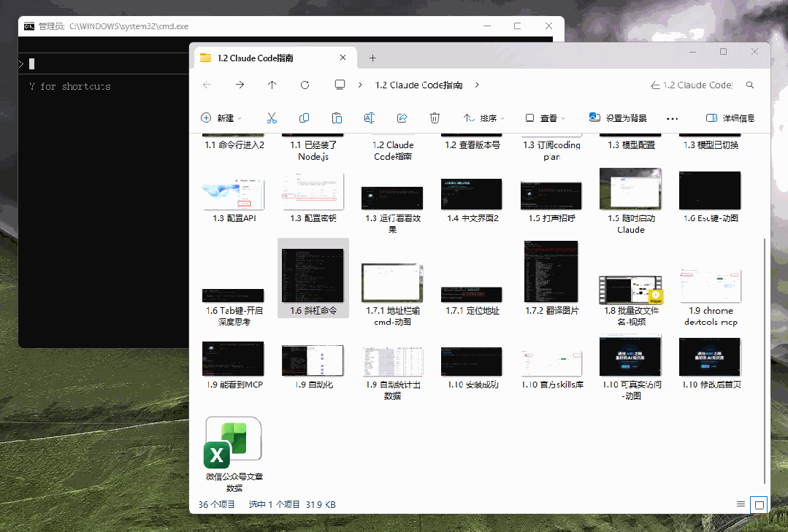Click the This PC monitor icon in the address bar
Image resolution: width=788 pixels, height=532 pixels.
[340, 85]
